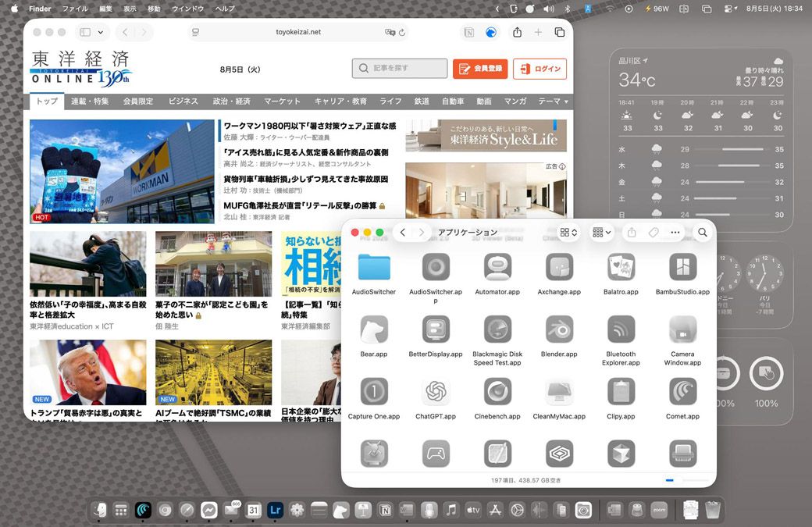Open the WORKMAN store photo thumbnail

tap(122, 171)
